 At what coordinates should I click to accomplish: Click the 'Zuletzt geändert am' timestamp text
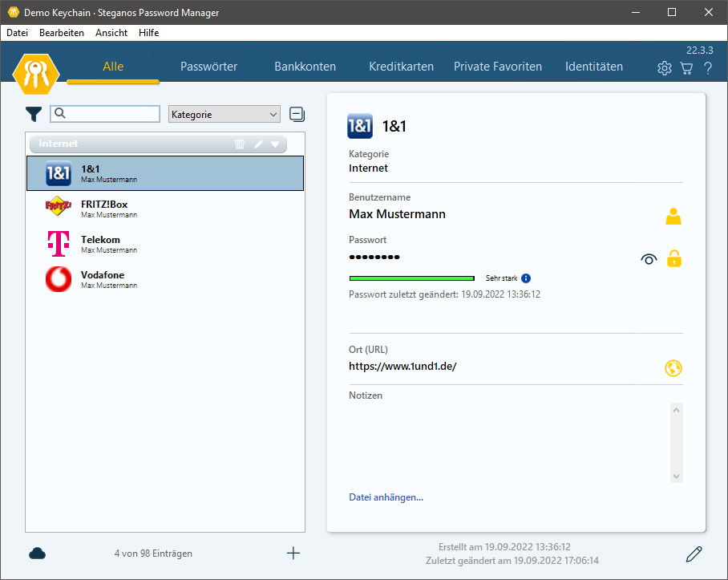(512, 561)
